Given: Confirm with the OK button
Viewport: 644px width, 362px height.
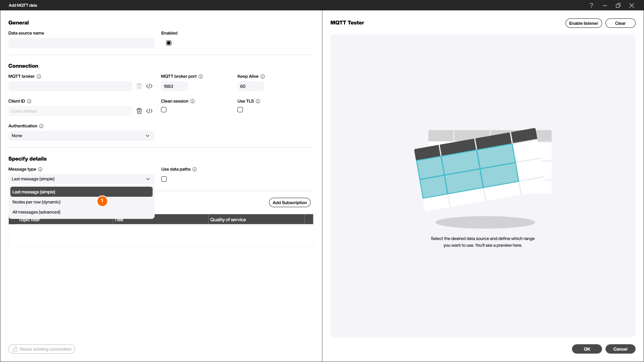Looking at the screenshot, I should pos(587,349).
